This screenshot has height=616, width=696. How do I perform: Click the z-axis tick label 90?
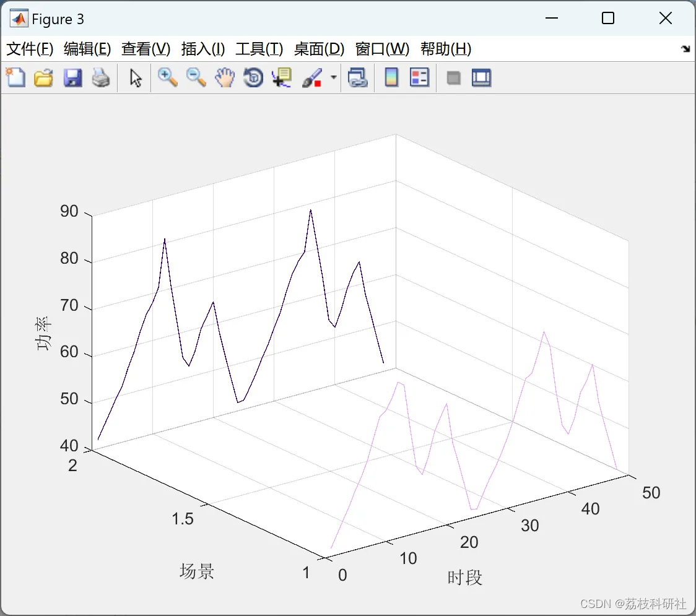point(69,211)
